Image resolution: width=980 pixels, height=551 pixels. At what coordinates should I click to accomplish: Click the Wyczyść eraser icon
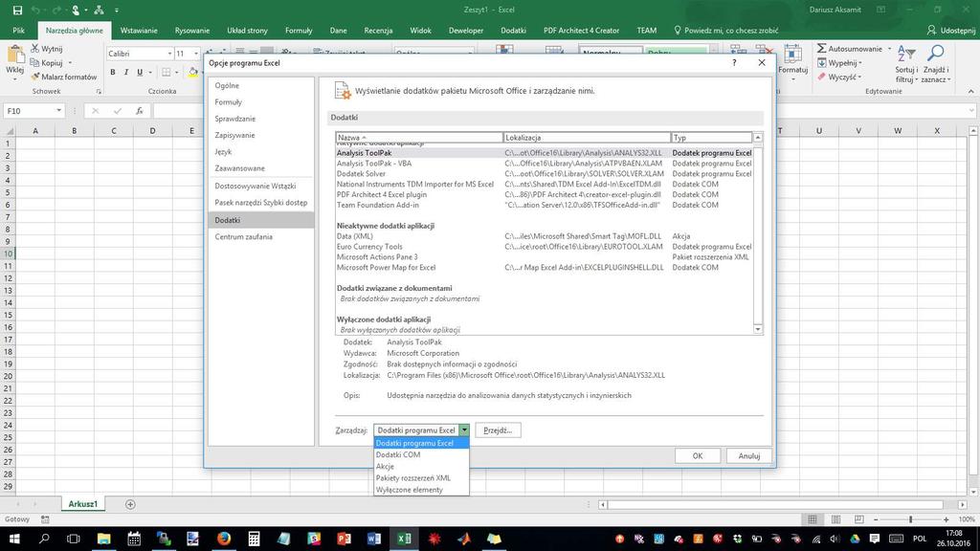(x=821, y=77)
